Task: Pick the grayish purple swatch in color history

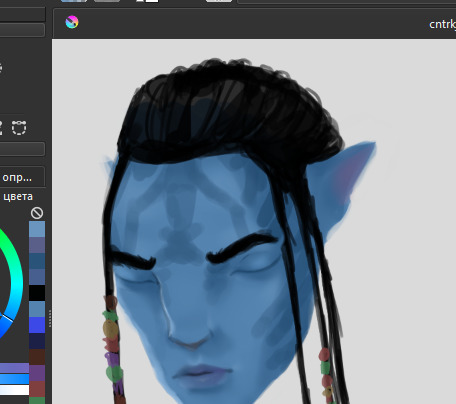Action: [37, 245]
